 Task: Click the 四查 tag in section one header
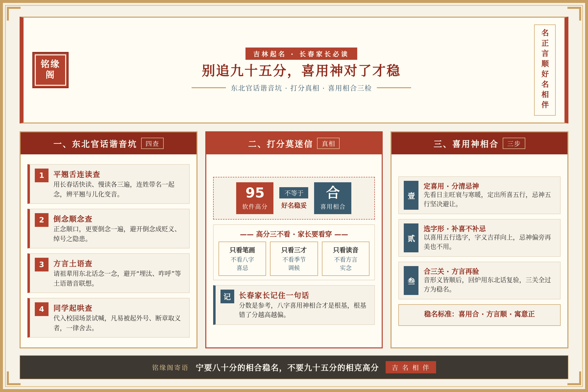152,143
